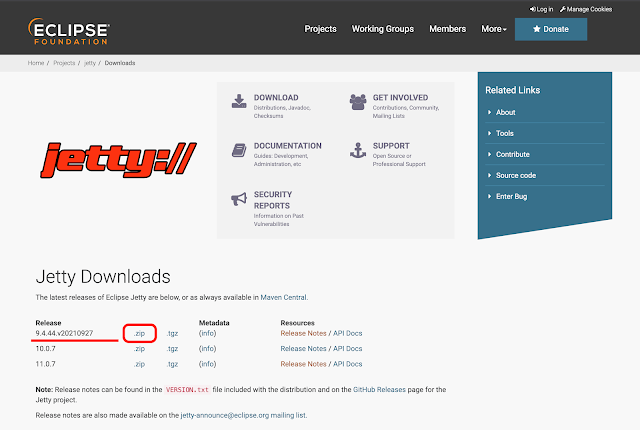Click the Jetty logo image

[x=118, y=160]
